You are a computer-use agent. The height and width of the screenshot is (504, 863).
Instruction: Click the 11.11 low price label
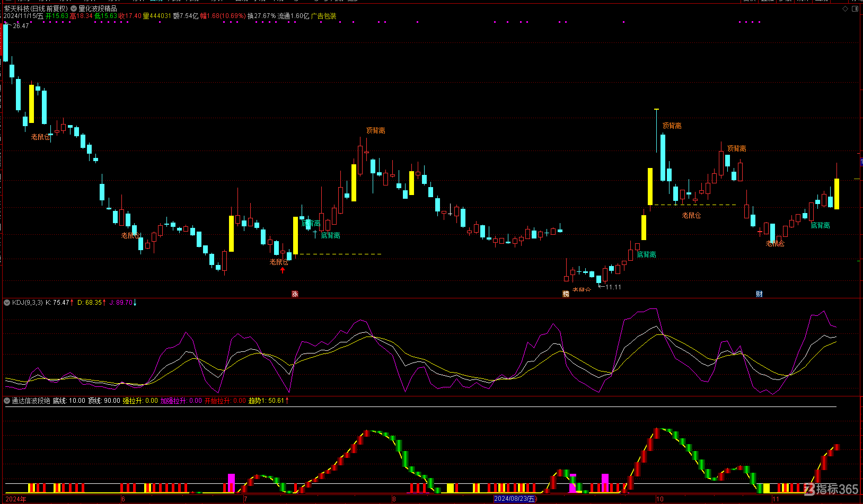click(x=613, y=287)
